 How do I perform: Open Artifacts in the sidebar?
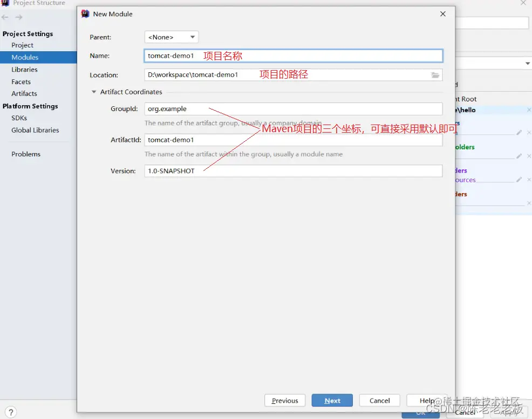[x=24, y=94]
